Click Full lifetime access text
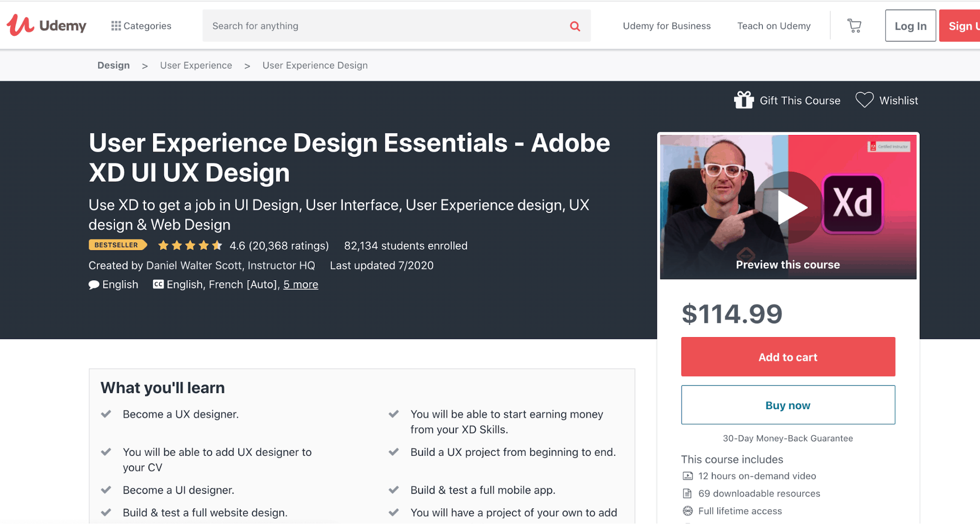This screenshot has height=524, width=980. [740, 511]
